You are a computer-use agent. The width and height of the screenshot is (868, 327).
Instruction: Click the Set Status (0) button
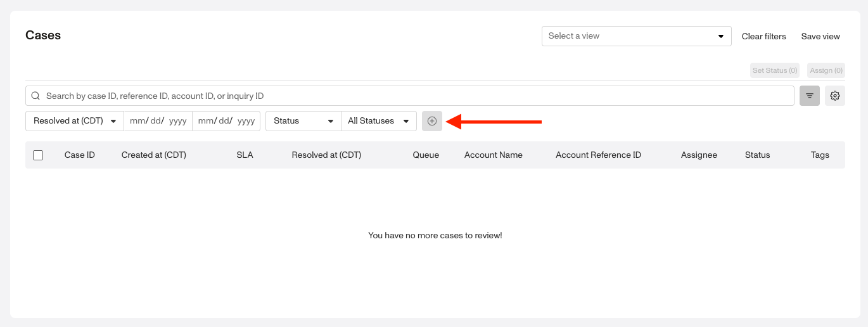[775, 70]
